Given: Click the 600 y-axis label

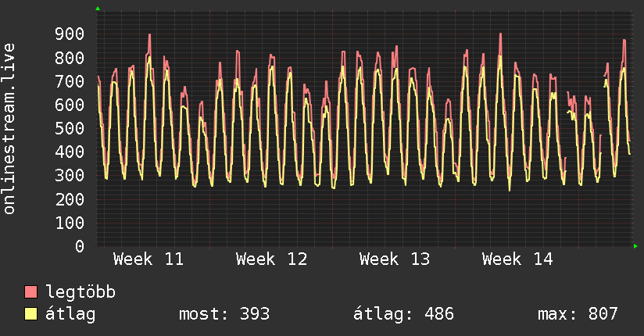Looking at the screenshot, I should 70,105.
